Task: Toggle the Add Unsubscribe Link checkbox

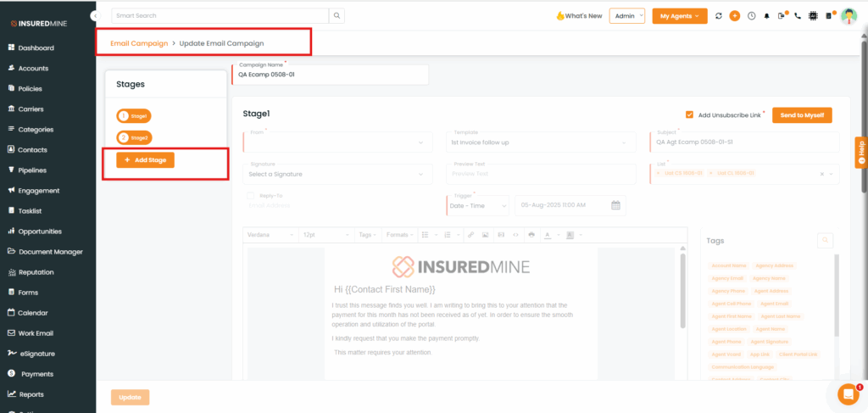Action: pyautogui.click(x=690, y=115)
